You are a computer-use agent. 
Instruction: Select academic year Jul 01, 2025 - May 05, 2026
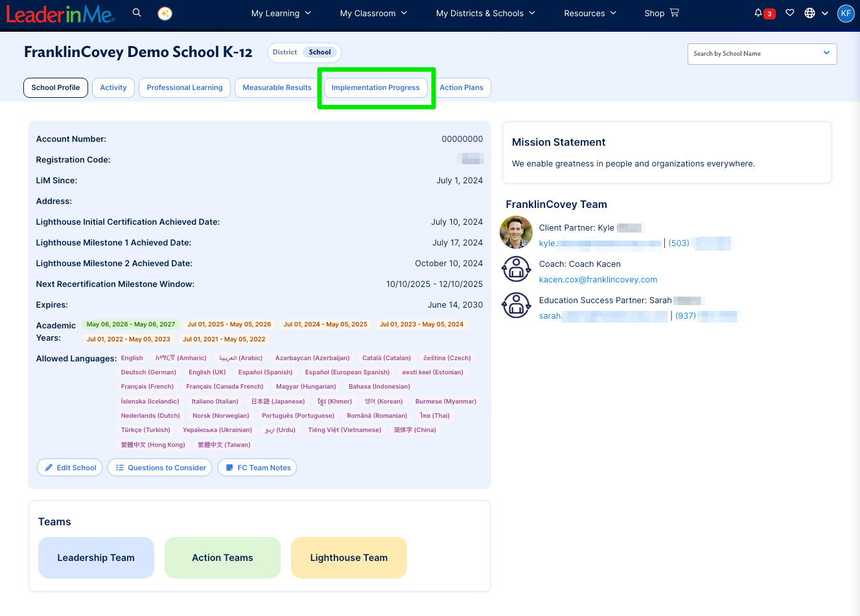pos(229,325)
